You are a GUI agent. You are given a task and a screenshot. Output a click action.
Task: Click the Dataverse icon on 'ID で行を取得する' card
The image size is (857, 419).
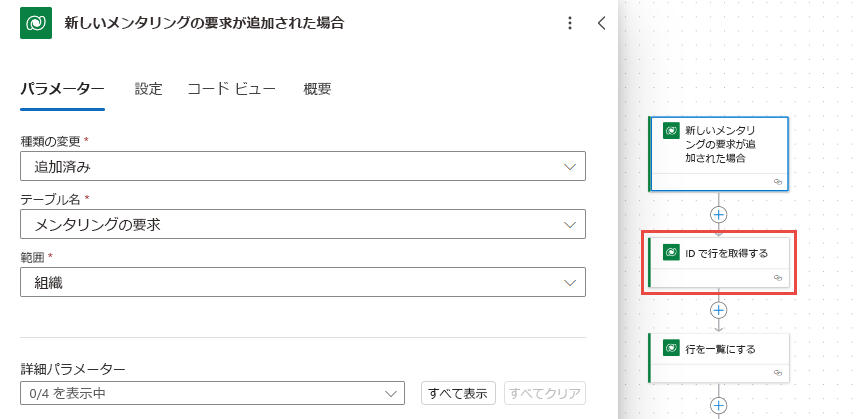(671, 252)
